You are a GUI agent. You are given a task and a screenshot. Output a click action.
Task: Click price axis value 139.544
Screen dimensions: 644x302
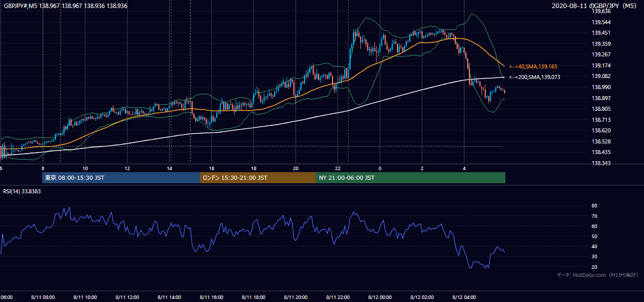(601, 22)
